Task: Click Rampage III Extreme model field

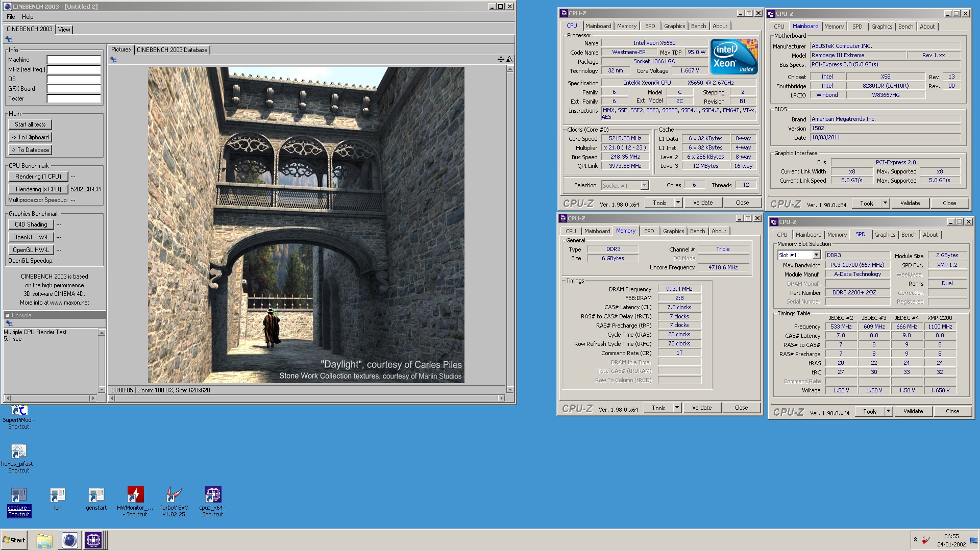Action: click(857, 55)
